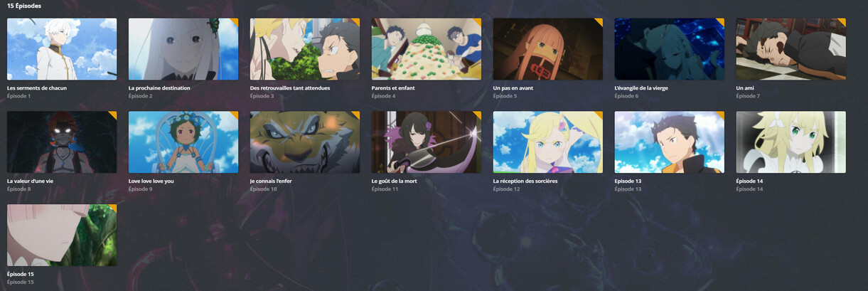Click the 'Parents et enfant' title link
The height and width of the screenshot is (291, 868).
(393, 88)
